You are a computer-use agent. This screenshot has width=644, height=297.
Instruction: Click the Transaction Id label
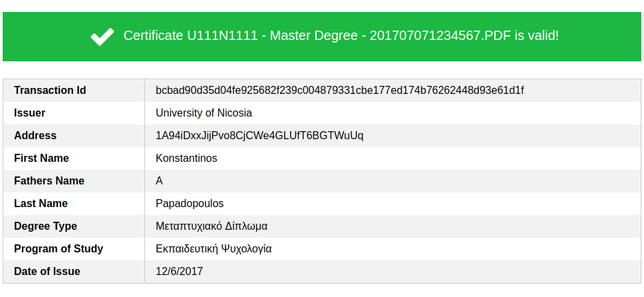[x=50, y=91]
